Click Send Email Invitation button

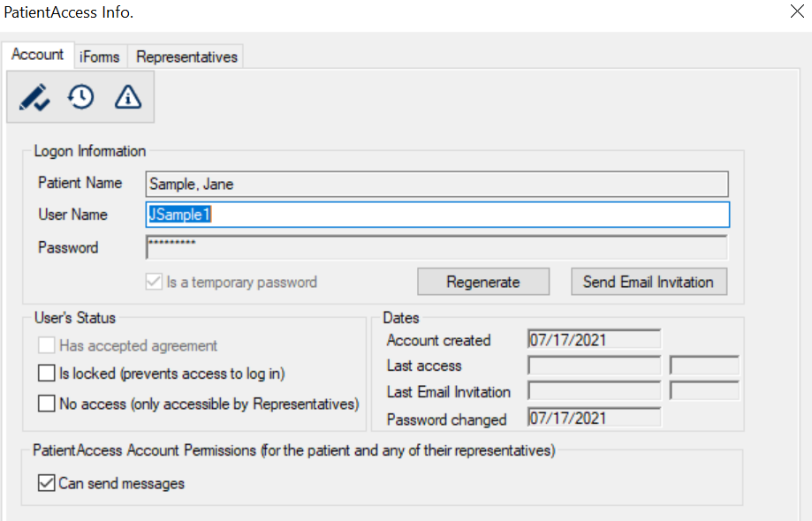click(649, 282)
